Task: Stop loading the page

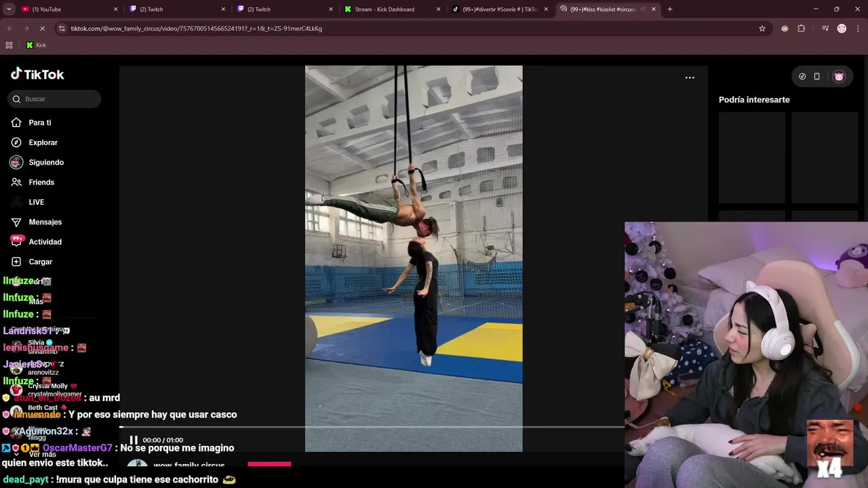Action: point(42,28)
